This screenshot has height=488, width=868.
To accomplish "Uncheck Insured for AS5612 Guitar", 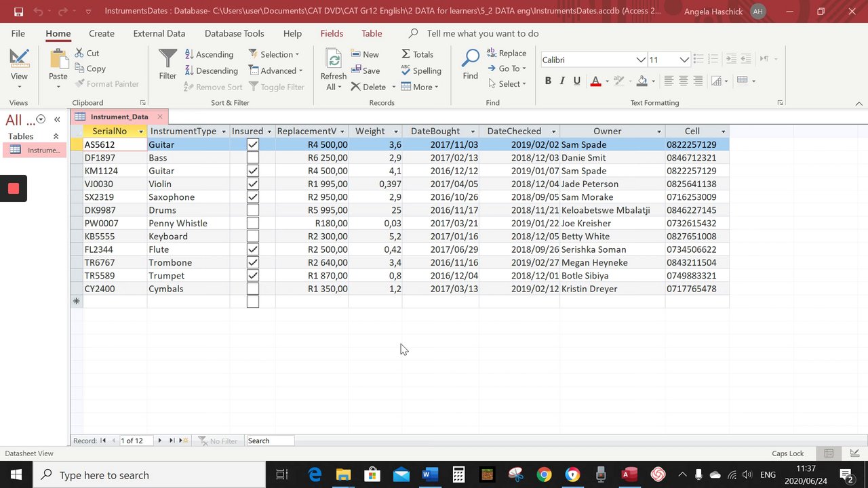I will (x=253, y=144).
